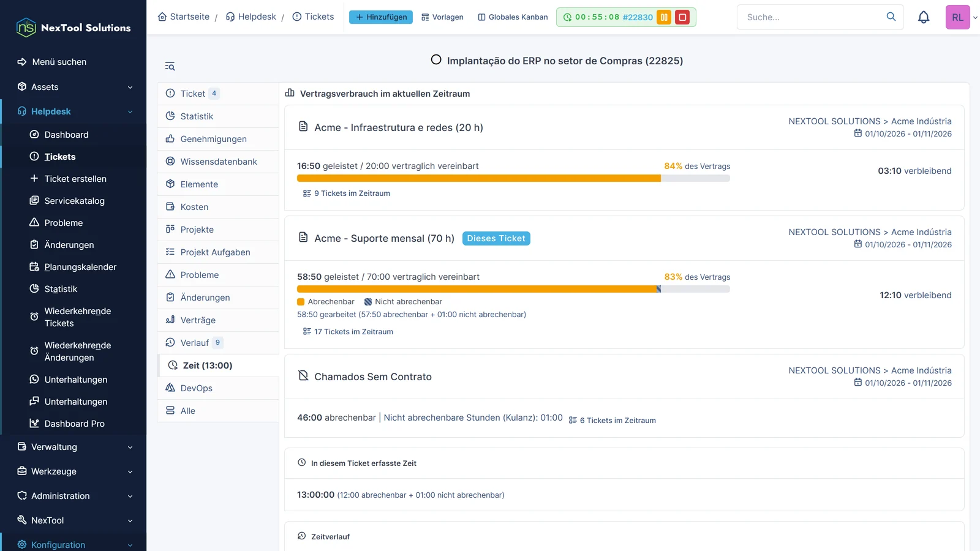Click the 17 Tickets im Zeitraum link
The image size is (980, 551).
coord(348,332)
